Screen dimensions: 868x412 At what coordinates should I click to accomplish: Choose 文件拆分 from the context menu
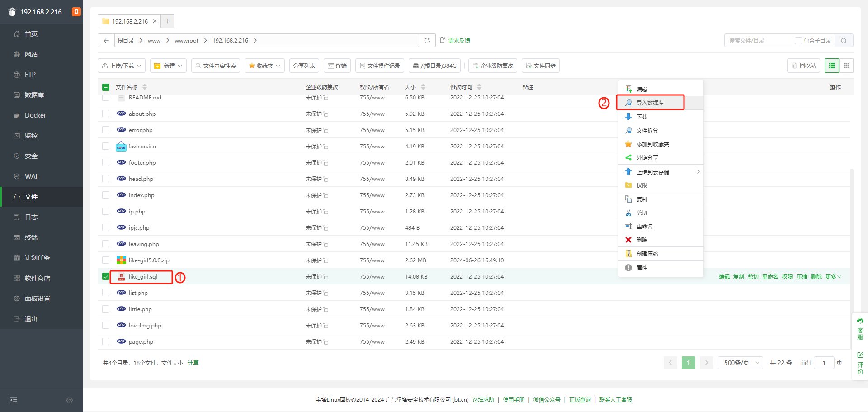pos(661,130)
